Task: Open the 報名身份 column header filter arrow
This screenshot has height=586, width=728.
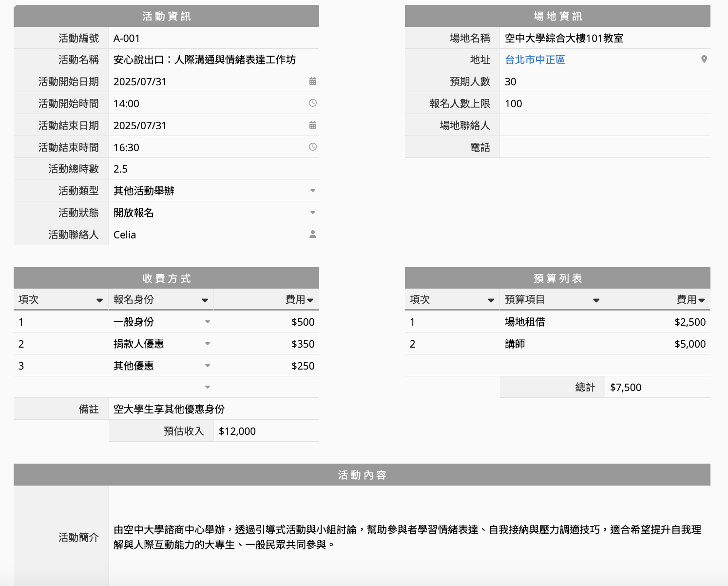Action: [x=205, y=300]
